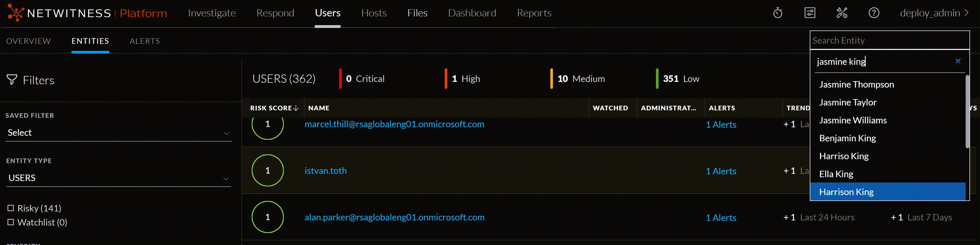Open the Saved Filter Select dropdown

[x=118, y=133]
